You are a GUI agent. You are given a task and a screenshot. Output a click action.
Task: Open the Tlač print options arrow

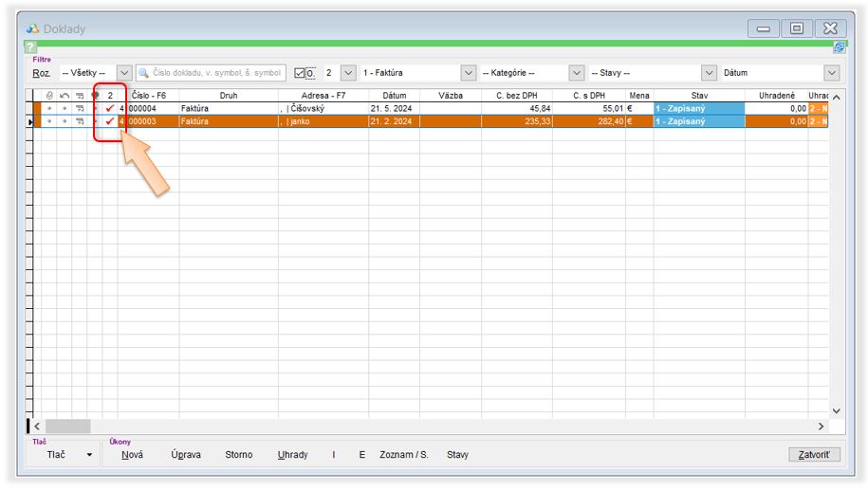(90, 455)
